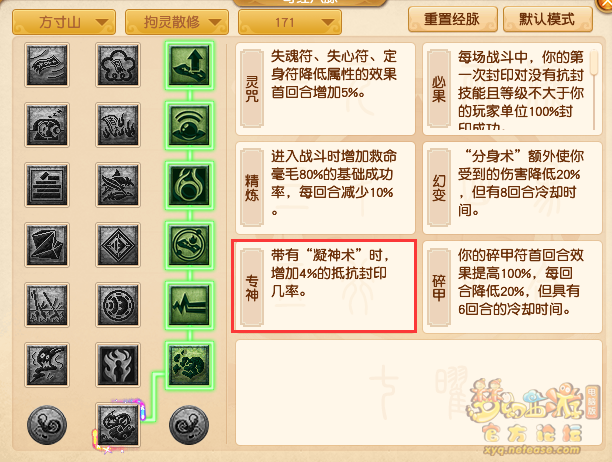612x462 pixels.
Task: Click the 默认模式 default mode button
Action: tap(548, 19)
